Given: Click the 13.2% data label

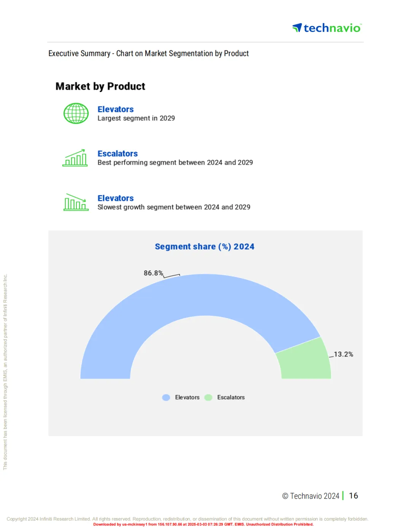Looking at the screenshot, I should [x=344, y=354].
